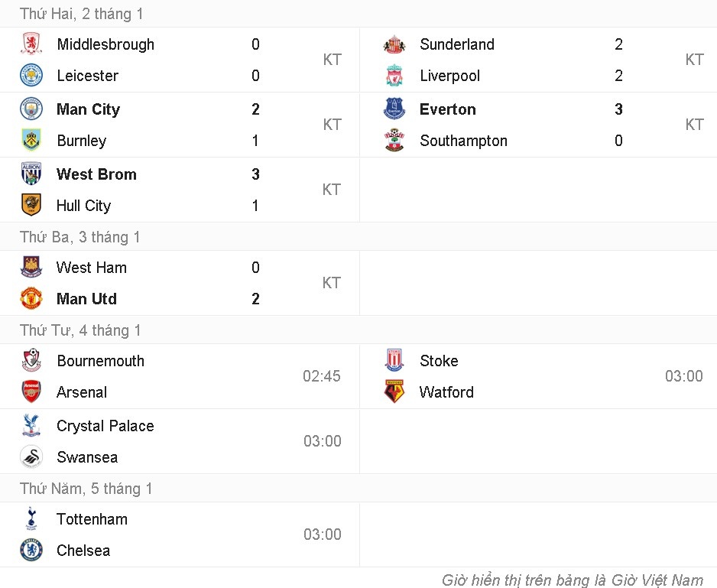
Task: Select the Crystal Palace team name
Action: tap(105, 426)
